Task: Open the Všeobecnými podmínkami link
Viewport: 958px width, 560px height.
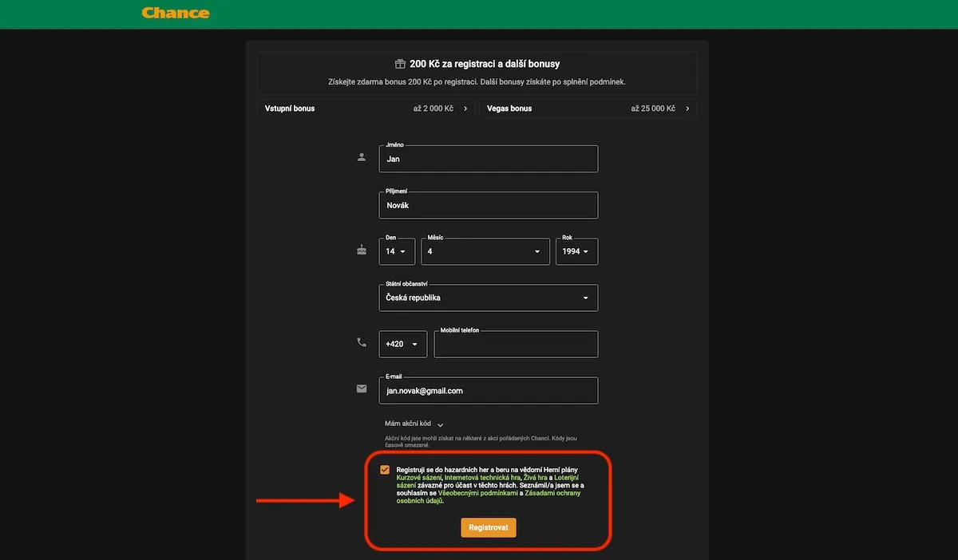Action: (478, 493)
